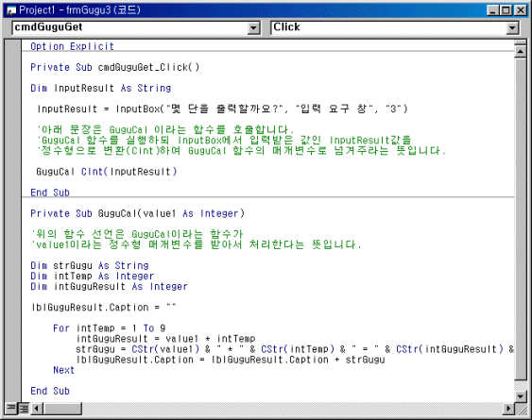
Task: Click the split bar above vertical scrollbar
Action: click(x=520, y=42)
